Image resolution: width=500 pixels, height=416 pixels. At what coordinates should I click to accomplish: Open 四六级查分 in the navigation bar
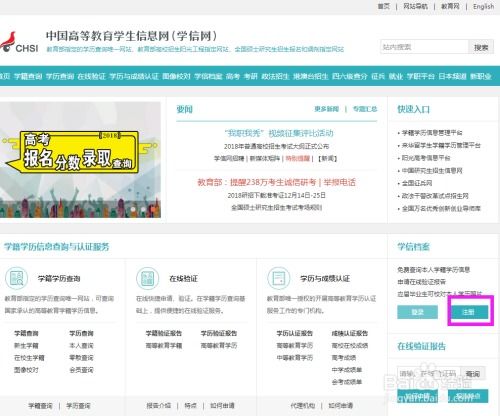(350, 76)
